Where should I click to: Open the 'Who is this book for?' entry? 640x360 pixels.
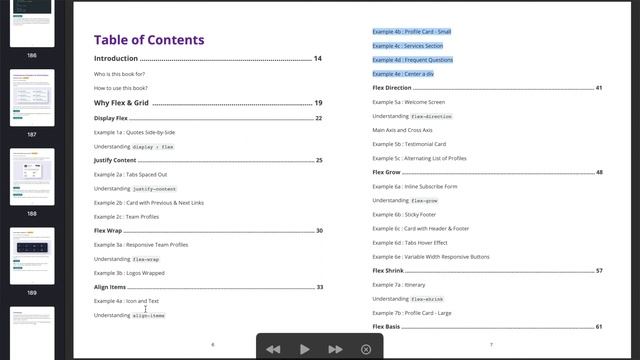tap(119, 74)
